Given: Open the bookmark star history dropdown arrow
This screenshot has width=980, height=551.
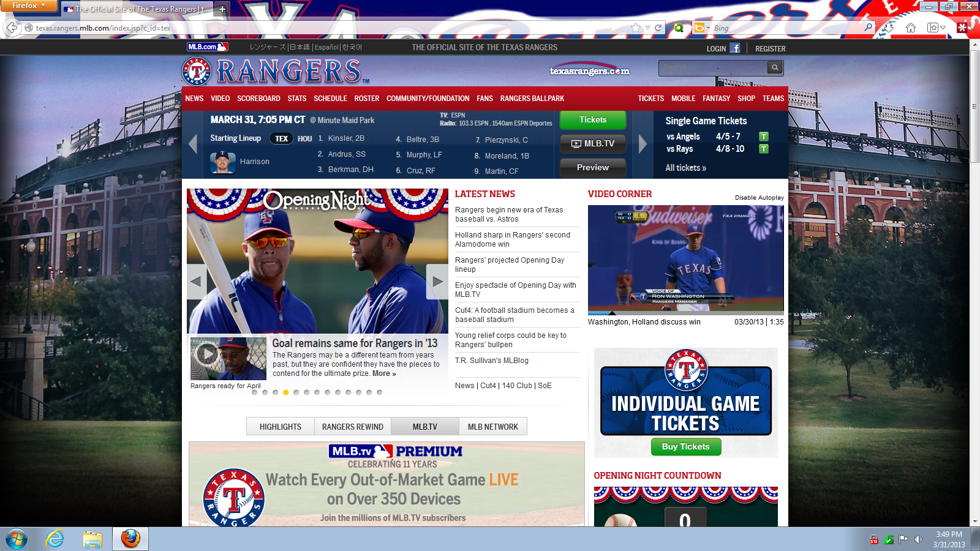Looking at the screenshot, I should coord(647,28).
